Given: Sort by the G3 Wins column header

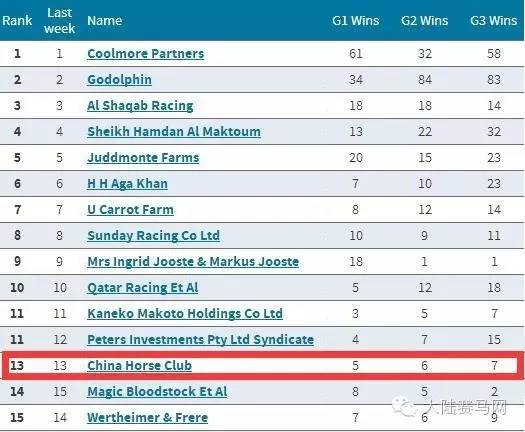Looking at the screenshot, I should [494, 21].
